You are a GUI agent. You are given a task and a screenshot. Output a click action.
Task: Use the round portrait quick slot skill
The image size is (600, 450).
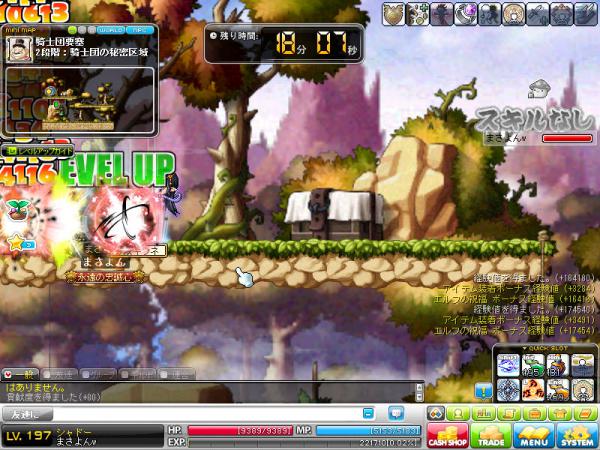(582, 390)
